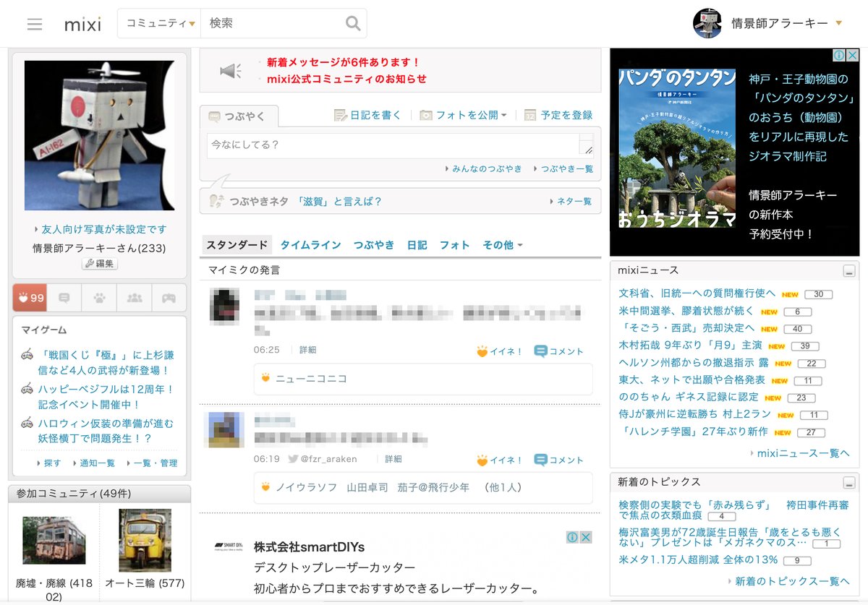Open 通知一覧 under マイゲーム
The height and width of the screenshot is (605, 868).
97,463
